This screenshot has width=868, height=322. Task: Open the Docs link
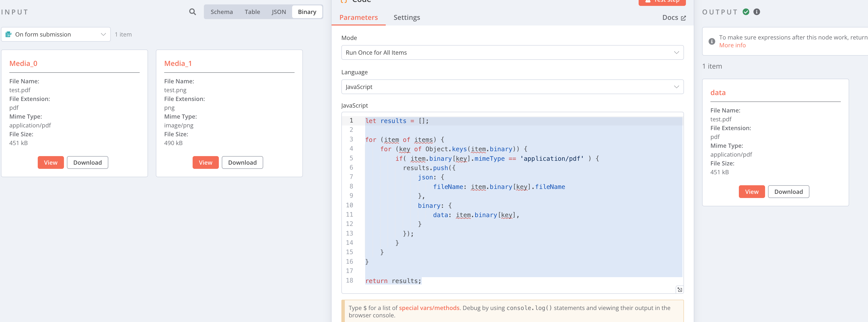[674, 17]
